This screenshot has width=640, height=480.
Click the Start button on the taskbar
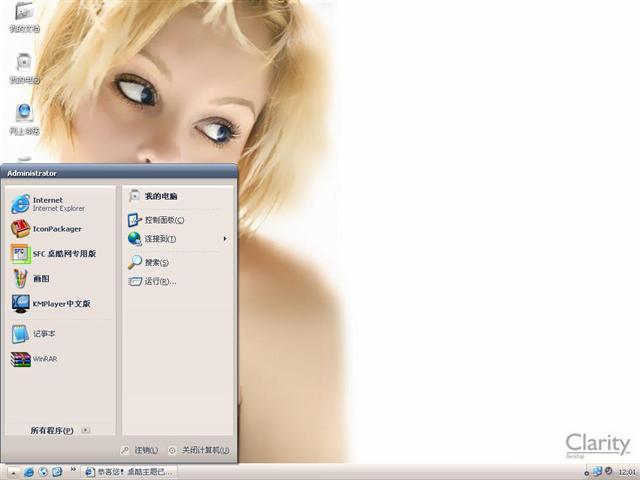12,472
